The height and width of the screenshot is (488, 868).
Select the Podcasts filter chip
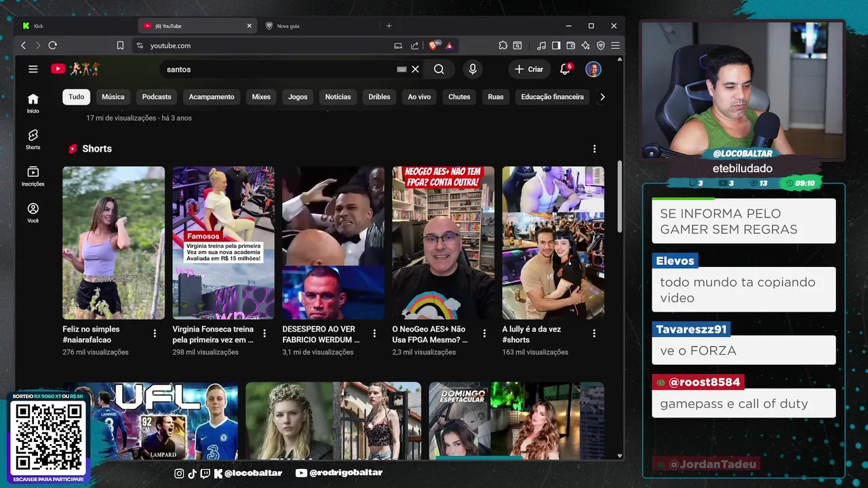157,97
